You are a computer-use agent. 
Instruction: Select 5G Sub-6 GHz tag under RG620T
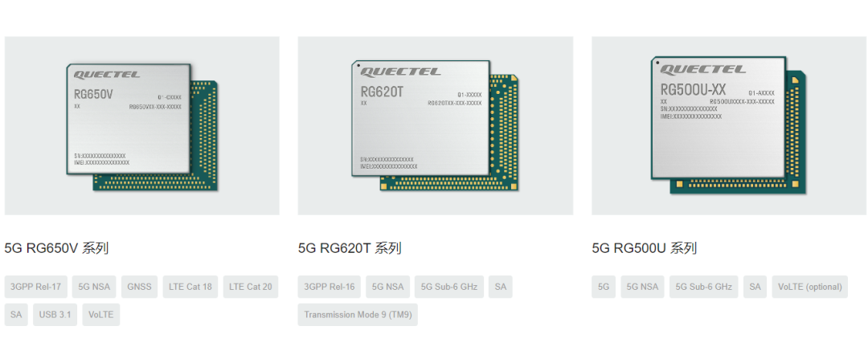coord(449,287)
